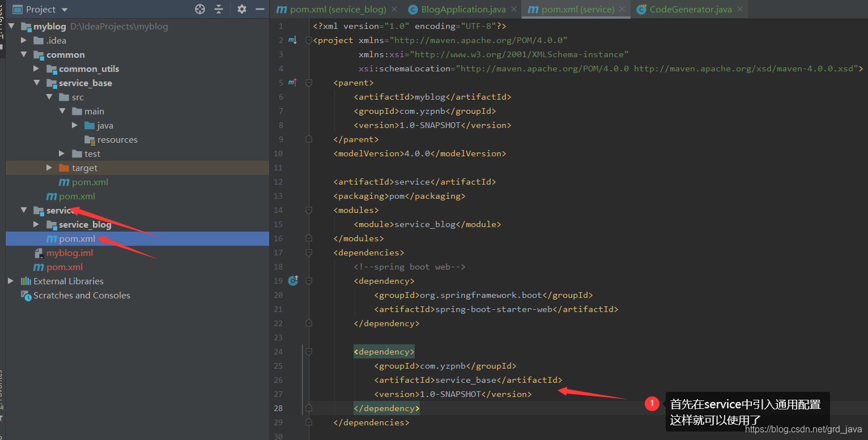Image resolution: width=868 pixels, height=440 pixels.
Task: Select the service_blog module row
Action: point(137,224)
